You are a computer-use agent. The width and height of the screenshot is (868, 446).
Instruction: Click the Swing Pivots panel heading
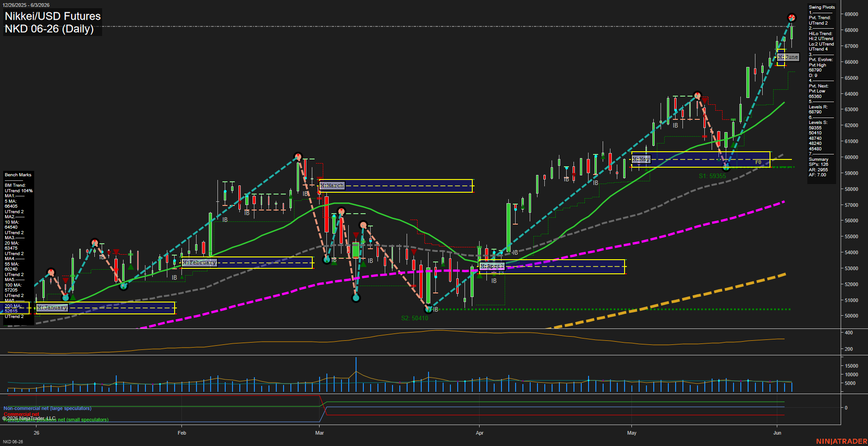pos(821,7)
